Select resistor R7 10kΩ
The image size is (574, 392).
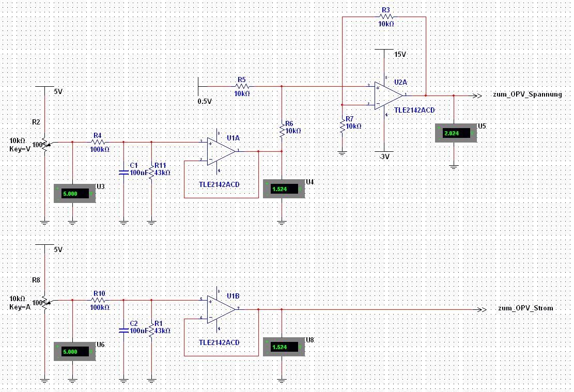click(x=342, y=126)
